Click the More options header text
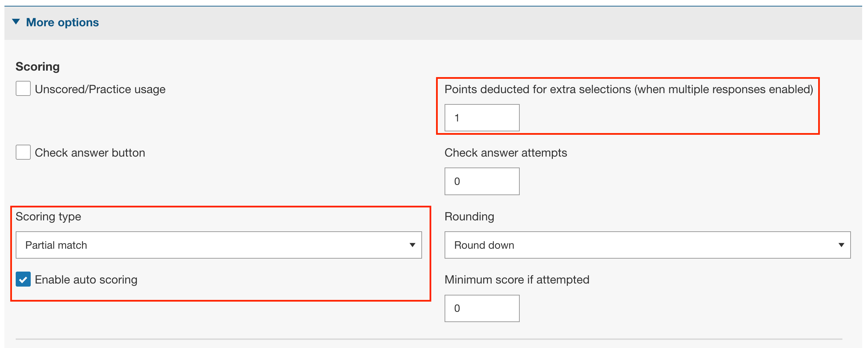This screenshot has width=868, height=348. tap(62, 23)
